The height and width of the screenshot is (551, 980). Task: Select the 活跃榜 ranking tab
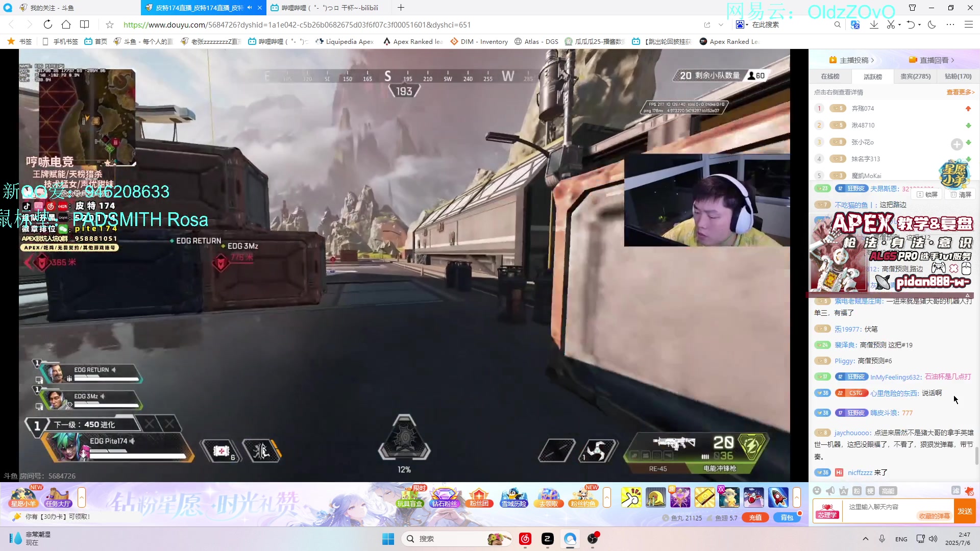(x=873, y=77)
